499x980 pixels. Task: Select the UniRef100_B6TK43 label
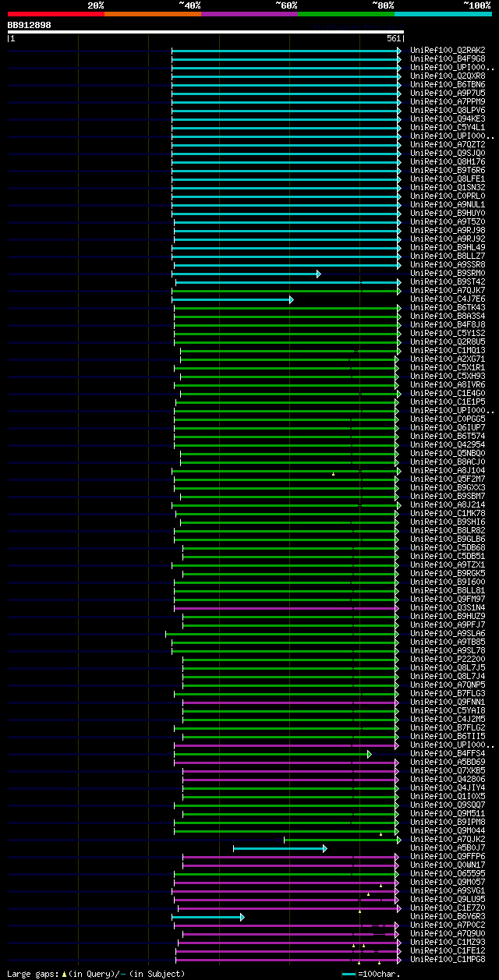click(x=448, y=307)
